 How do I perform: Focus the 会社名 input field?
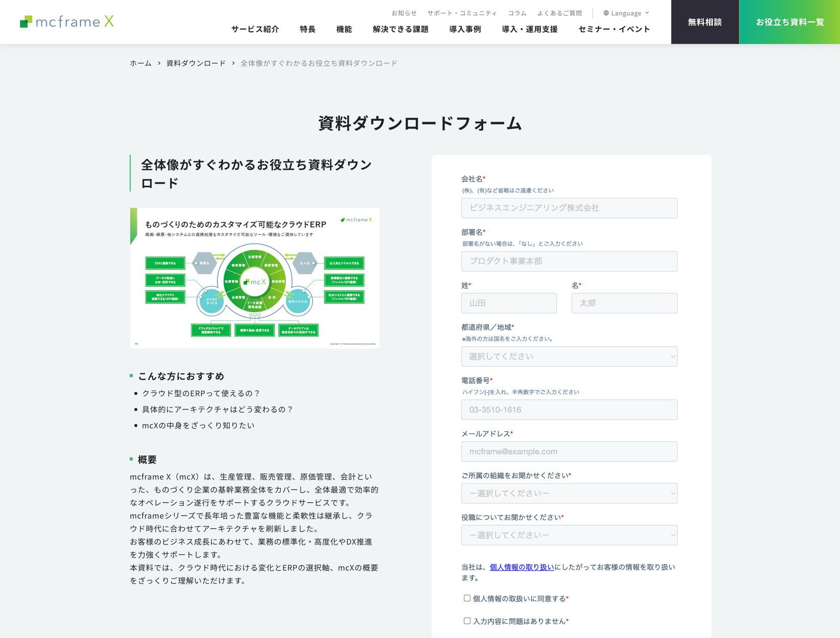(x=569, y=208)
